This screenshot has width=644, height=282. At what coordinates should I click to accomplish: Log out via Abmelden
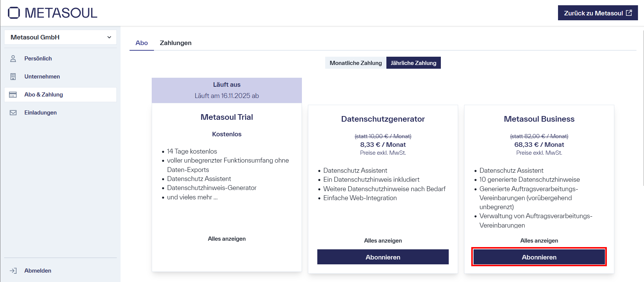pos(60,271)
